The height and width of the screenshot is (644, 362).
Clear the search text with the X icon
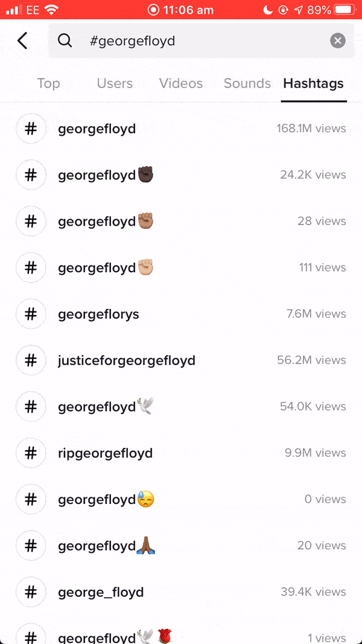tap(338, 40)
